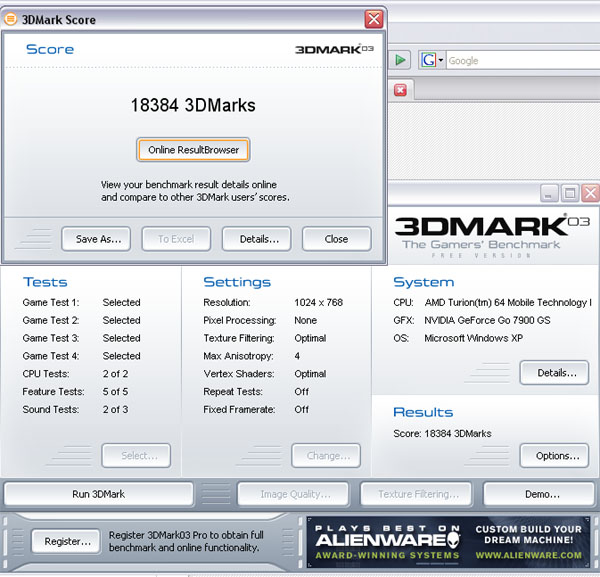Click the 3DMark03 Gamers' Benchmark logo

coord(492,236)
